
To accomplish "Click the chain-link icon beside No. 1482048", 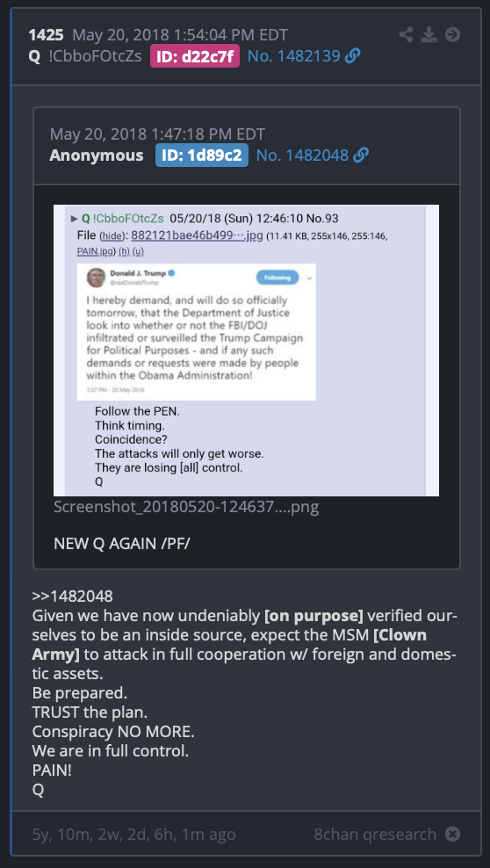I will click(361, 156).
